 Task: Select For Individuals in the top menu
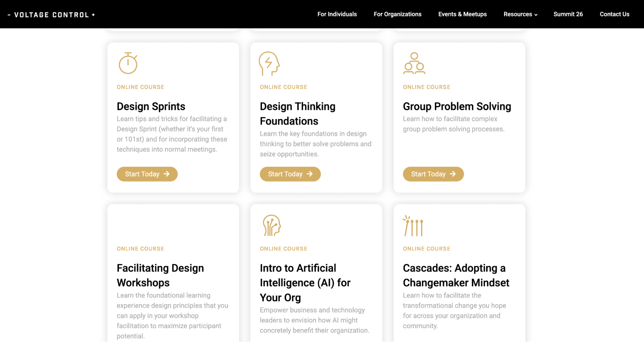pos(337,14)
